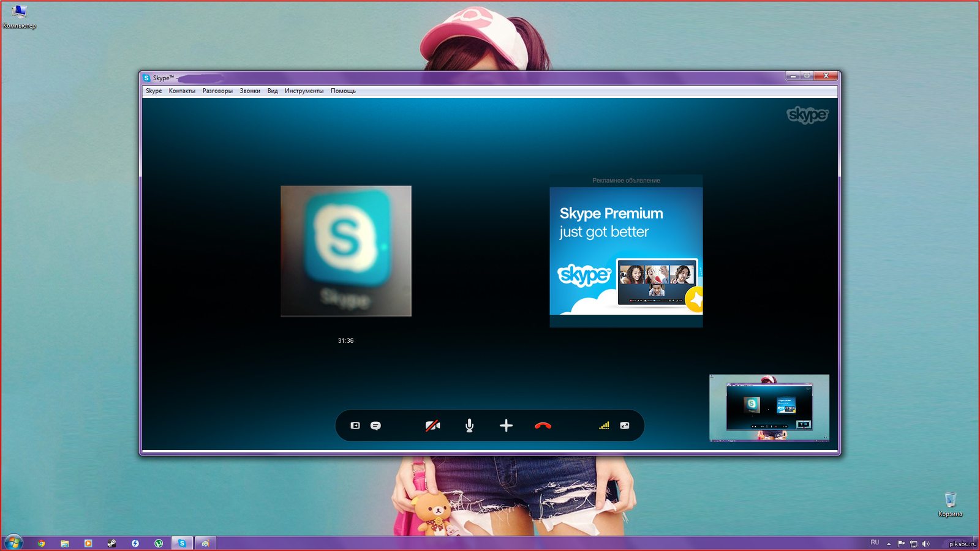Open the Инструменты menu
980x551 pixels.
pos(304,91)
